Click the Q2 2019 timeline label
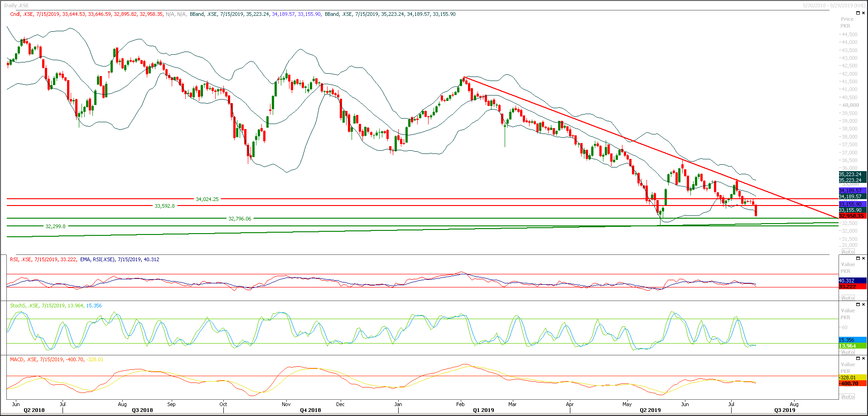The height and width of the screenshot is (416, 868). point(651,410)
